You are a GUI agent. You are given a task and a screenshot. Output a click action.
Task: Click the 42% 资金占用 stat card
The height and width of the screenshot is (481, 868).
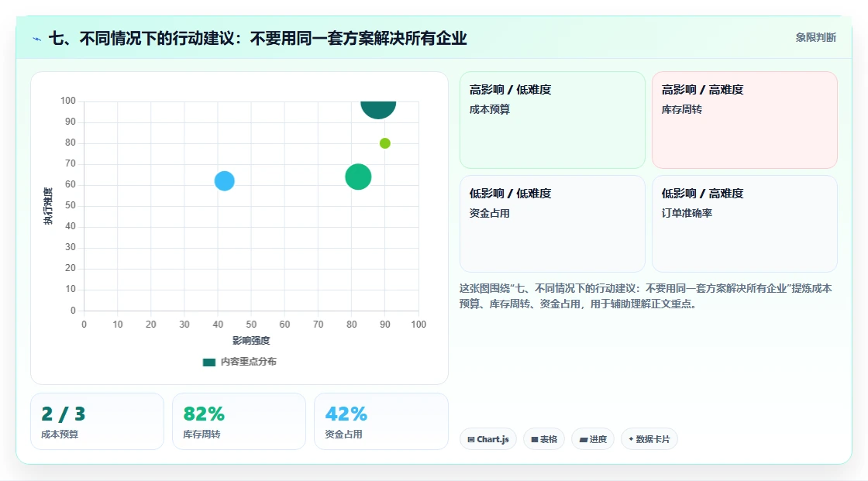coord(381,421)
